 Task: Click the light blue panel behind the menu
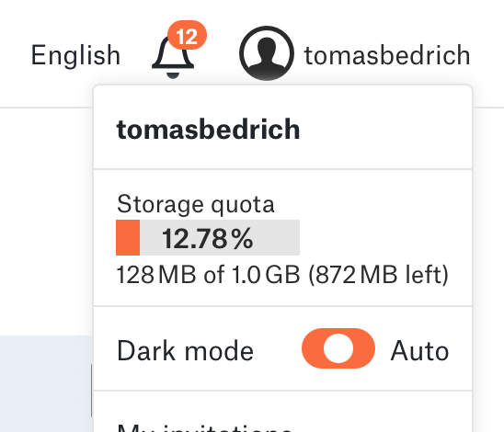[46, 384]
